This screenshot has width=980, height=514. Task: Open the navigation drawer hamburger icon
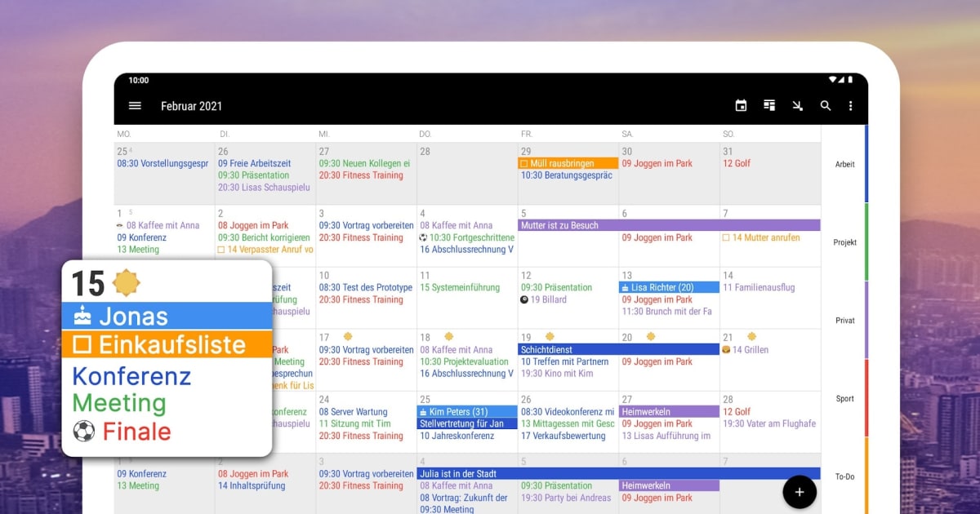136,105
